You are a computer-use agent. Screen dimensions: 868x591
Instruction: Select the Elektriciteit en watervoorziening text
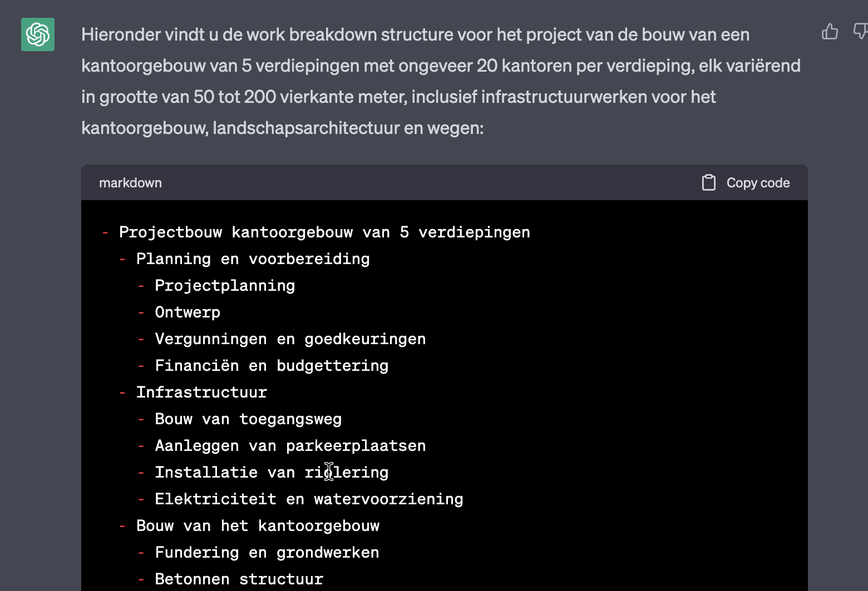[x=309, y=499]
